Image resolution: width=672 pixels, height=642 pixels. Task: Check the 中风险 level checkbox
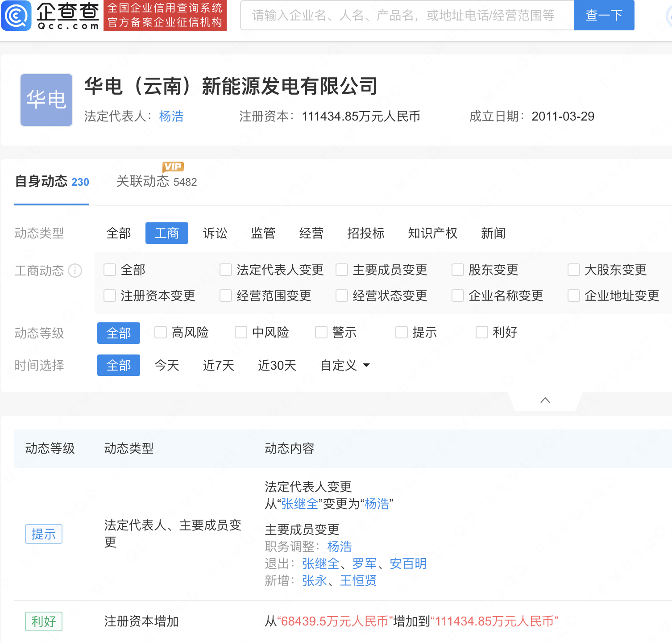pos(241,332)
